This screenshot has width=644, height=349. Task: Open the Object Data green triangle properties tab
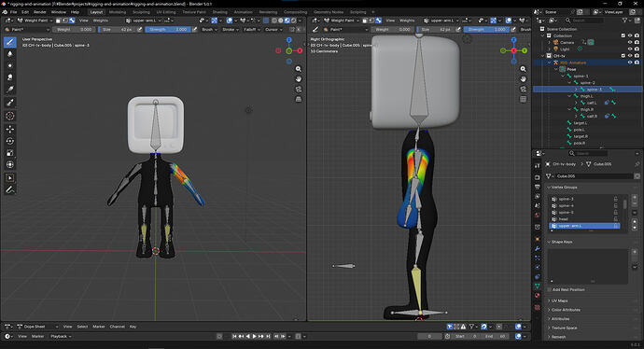point(538,286)
